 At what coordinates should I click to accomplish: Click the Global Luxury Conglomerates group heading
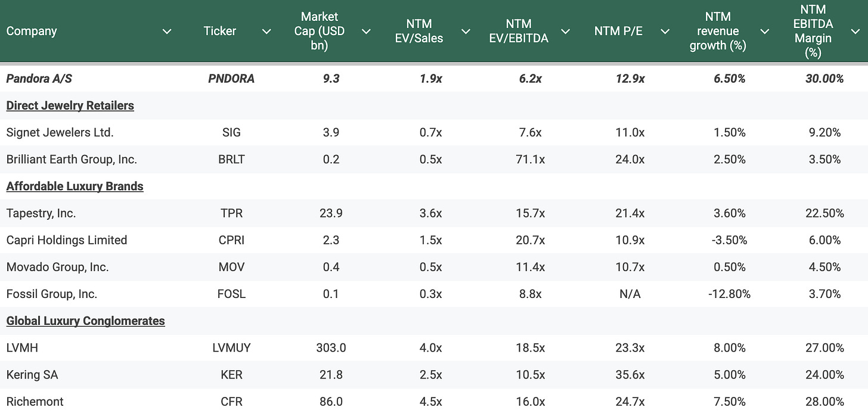(x=85, y=321)
